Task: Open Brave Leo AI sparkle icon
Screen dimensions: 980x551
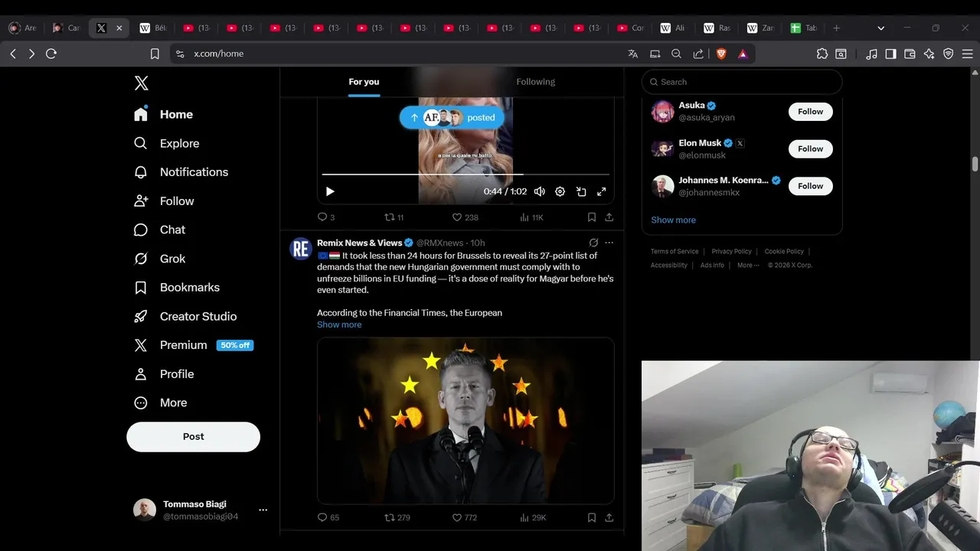Action: click(x=929, y=54)
